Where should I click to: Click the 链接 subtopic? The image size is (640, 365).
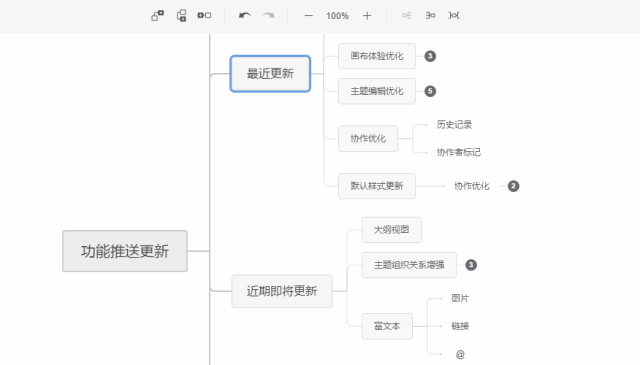click(x=460, y=326)
